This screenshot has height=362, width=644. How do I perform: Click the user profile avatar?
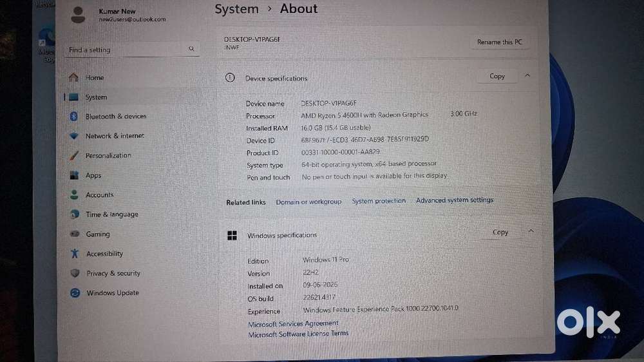coord(78,15)
